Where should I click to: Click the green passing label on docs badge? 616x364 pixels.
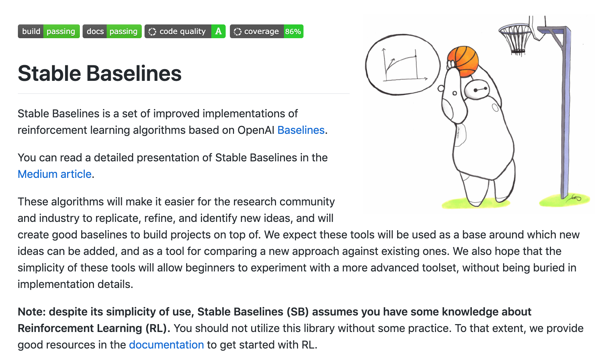pos(124,31)
